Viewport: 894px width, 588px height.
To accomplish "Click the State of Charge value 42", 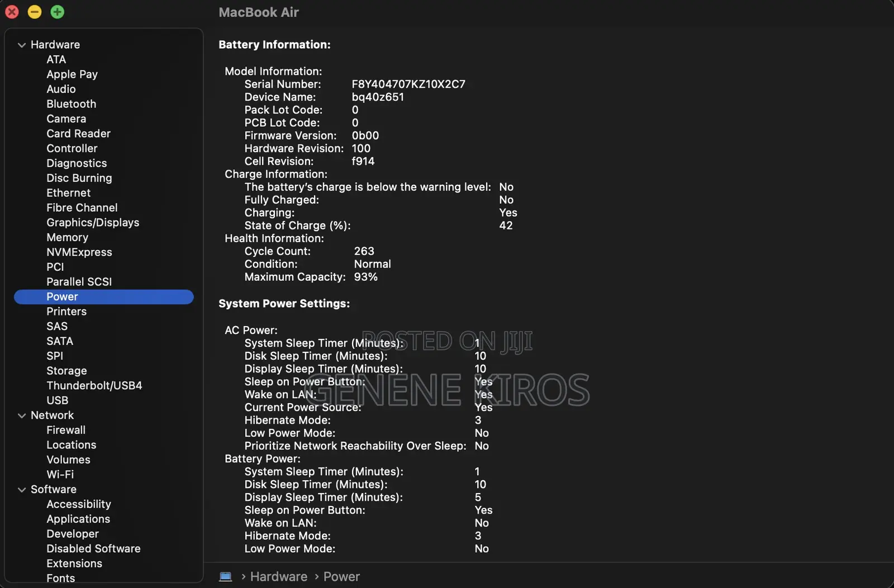I will (506, 226).
